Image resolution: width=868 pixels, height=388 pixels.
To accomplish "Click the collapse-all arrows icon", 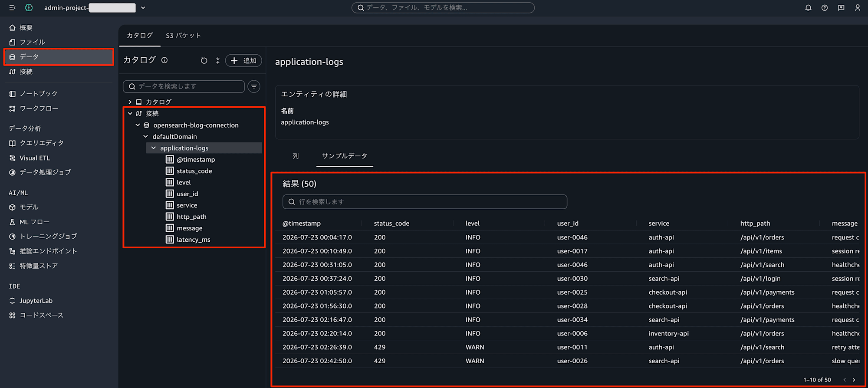I will point(218,61).
